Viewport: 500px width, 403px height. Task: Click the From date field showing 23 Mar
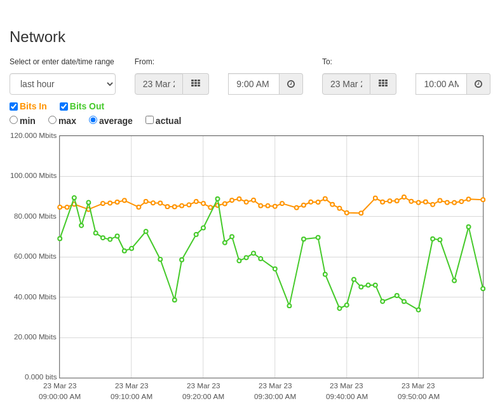[x=159, y=84]
